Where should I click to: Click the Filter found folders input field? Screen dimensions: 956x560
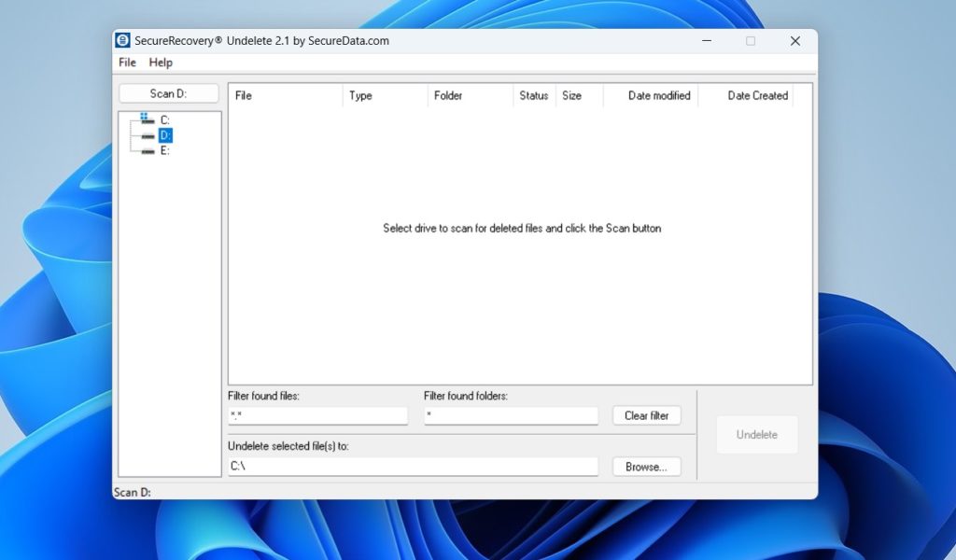[511, 415]
